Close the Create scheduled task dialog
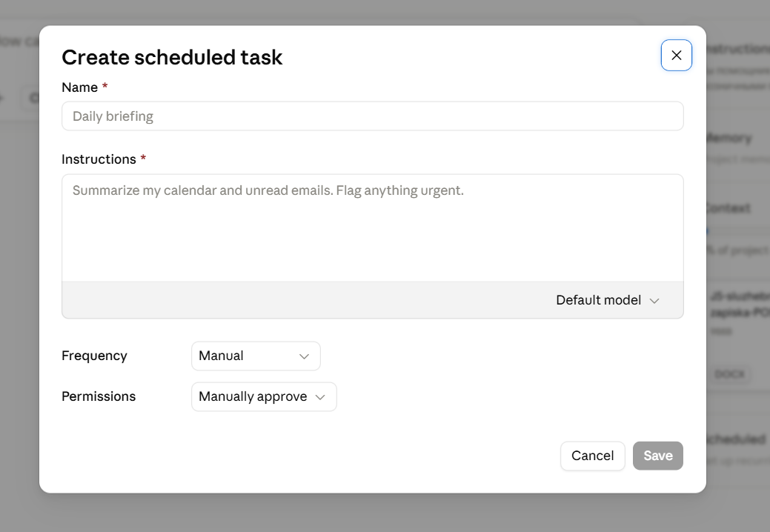Image resolution: width=770 pixels, height=532 pixels. click(x=676, y=56)
